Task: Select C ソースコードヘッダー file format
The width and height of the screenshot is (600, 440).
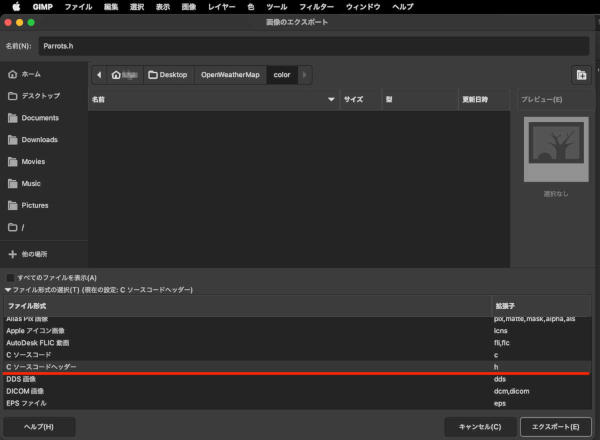Action: point(297,367)
